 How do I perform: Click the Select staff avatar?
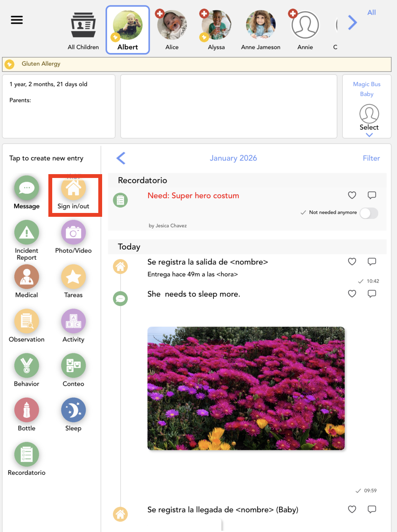369,114
